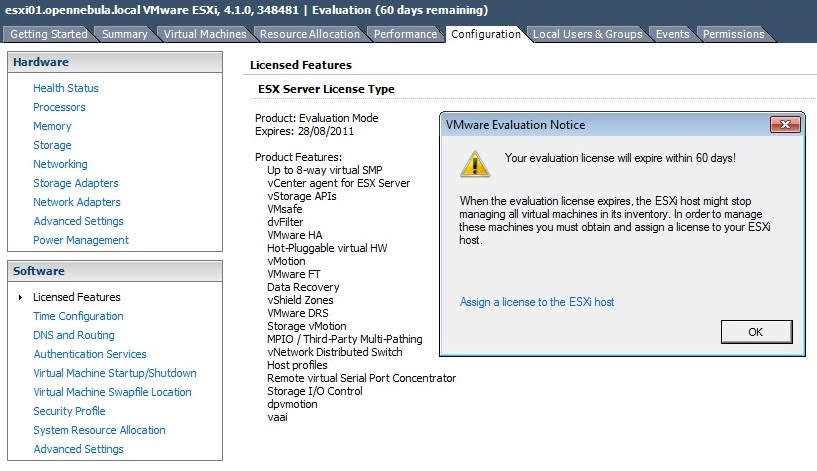Switch to the Summary tab

(x=125, y=34)
